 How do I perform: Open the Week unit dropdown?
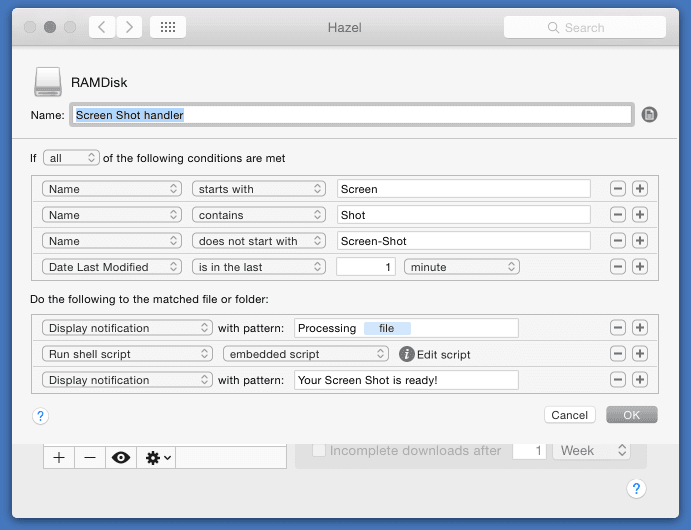pos(591,450)
